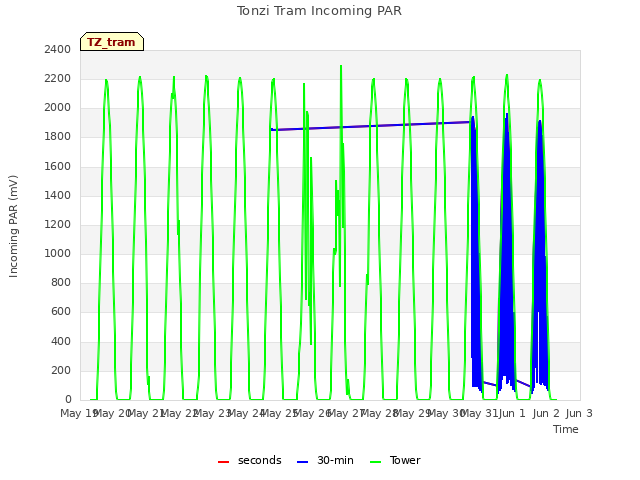Click the x-axis tick label 'Jun 1'
Image resolution: width=640 pixels, height=480 pixels.
point(513,413)
